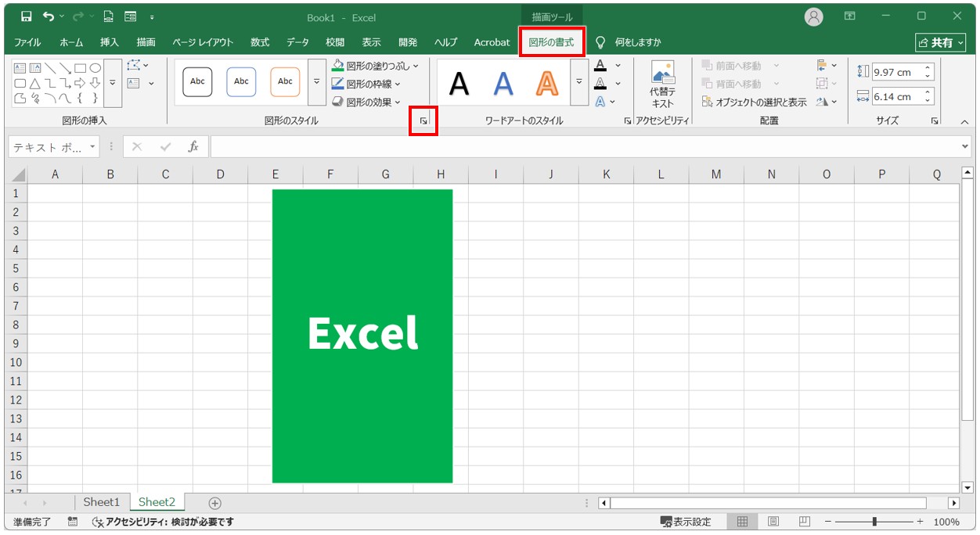Select the rectangle shape

point(80,68)
